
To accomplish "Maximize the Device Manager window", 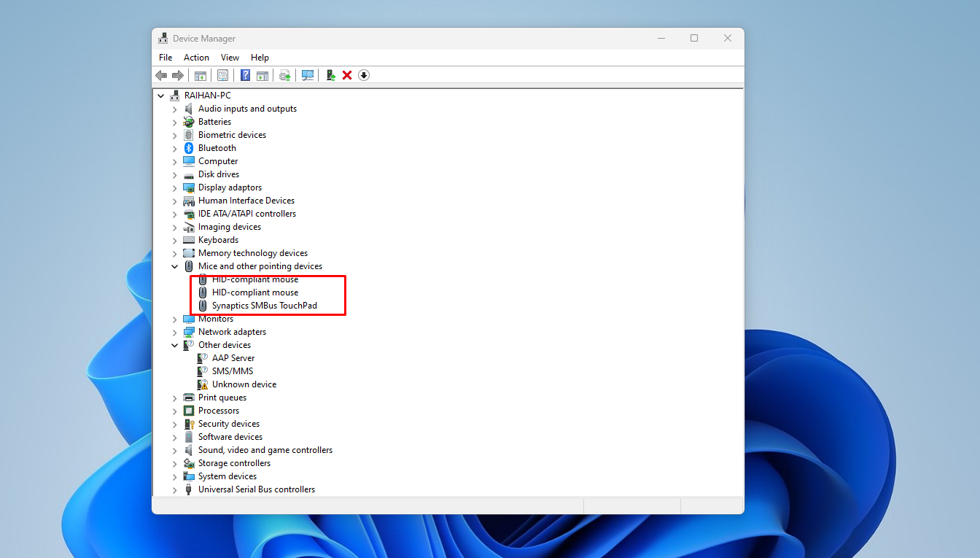I will point(694,38).
